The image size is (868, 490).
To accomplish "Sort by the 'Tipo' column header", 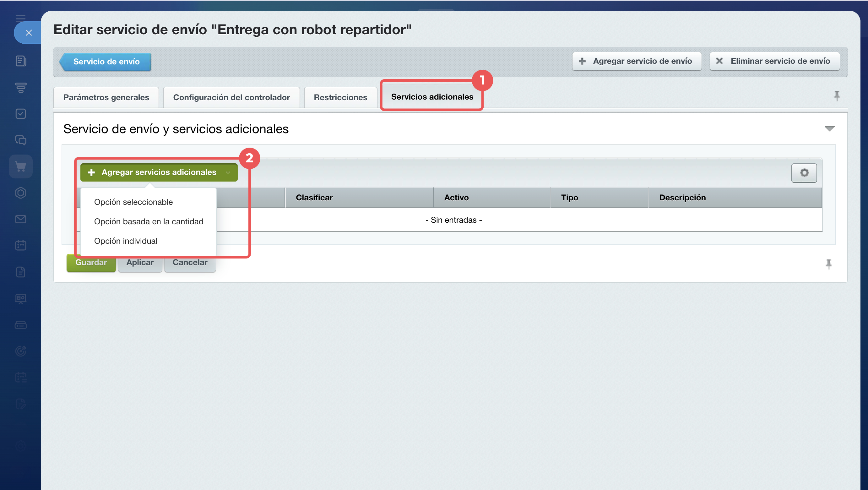I will coord(599,198).
